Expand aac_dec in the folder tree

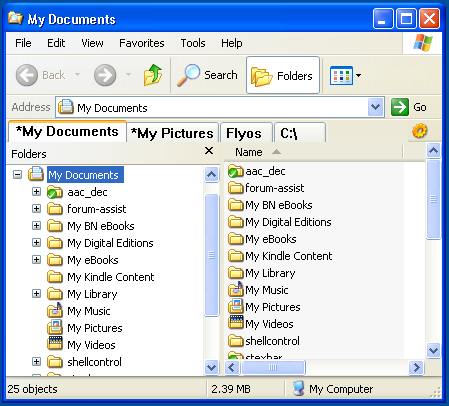coord(36,191)
